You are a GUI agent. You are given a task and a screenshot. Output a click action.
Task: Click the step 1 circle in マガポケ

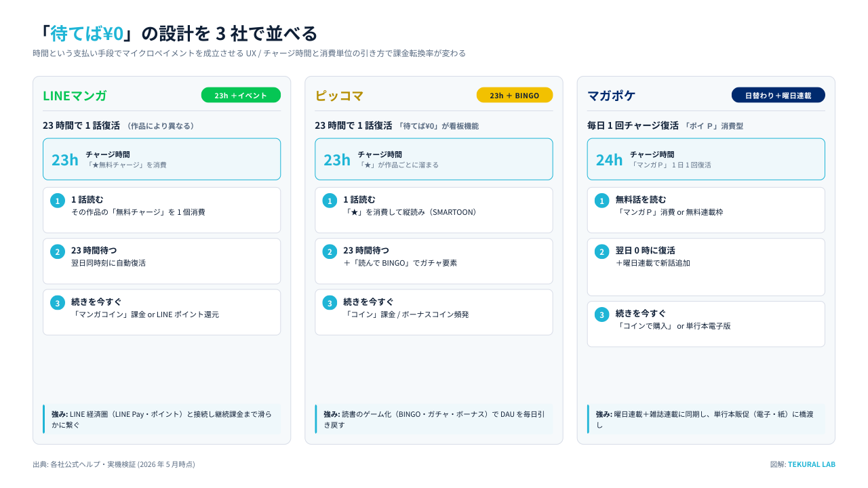602,201
